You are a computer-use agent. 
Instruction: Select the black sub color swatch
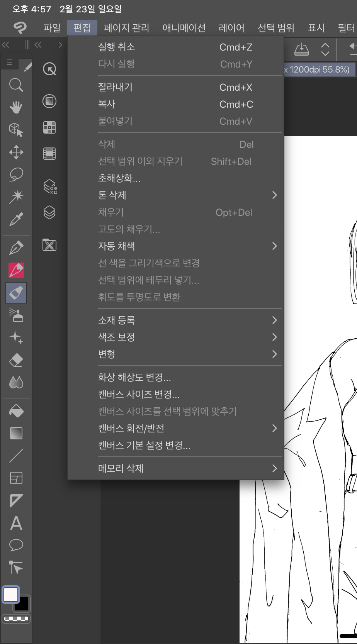pyautogui.click(x=22, y=604)
